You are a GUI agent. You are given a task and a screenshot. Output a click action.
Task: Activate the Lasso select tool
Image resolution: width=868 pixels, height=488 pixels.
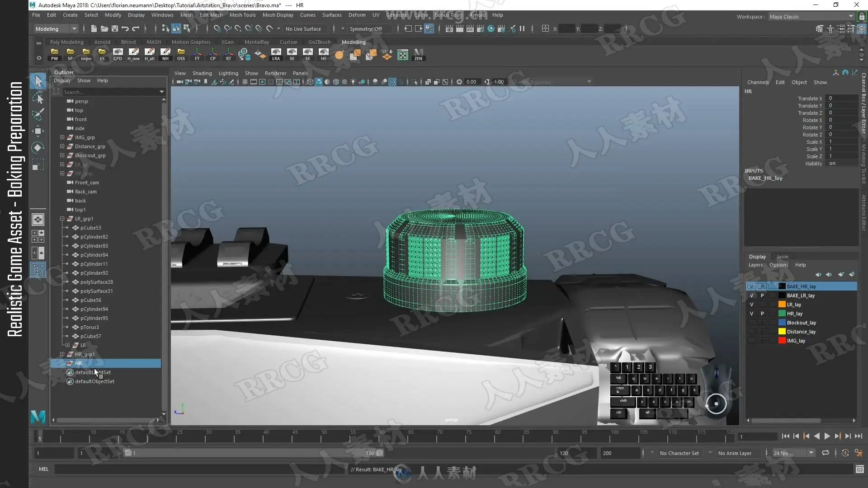[x=38, y=98]
